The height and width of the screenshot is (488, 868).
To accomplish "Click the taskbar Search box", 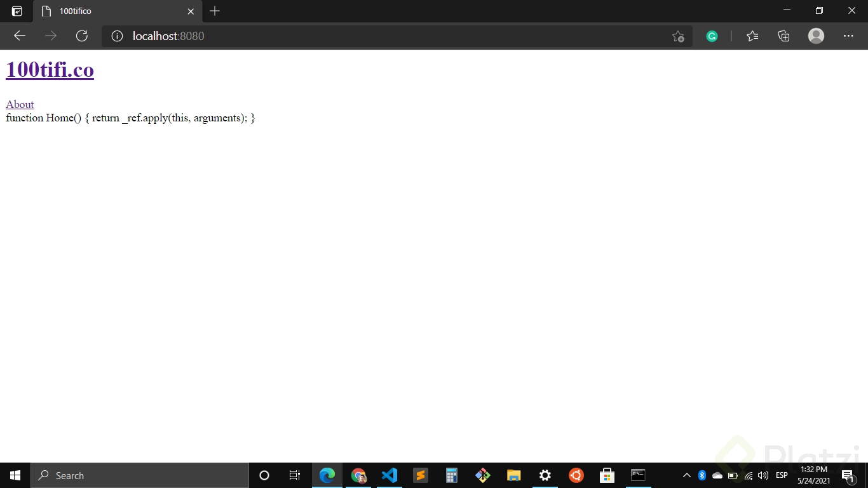I will [140, 475].
